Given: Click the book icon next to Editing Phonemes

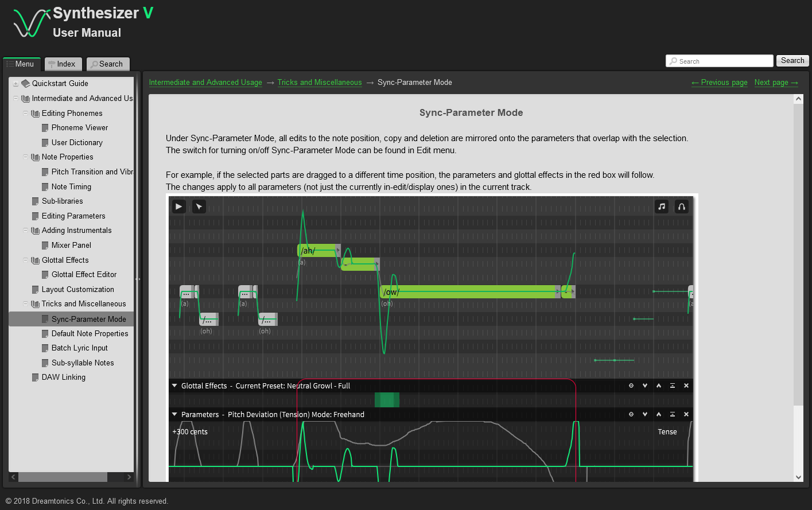Looking at the screenshot, I should click(x=35, y=114).
